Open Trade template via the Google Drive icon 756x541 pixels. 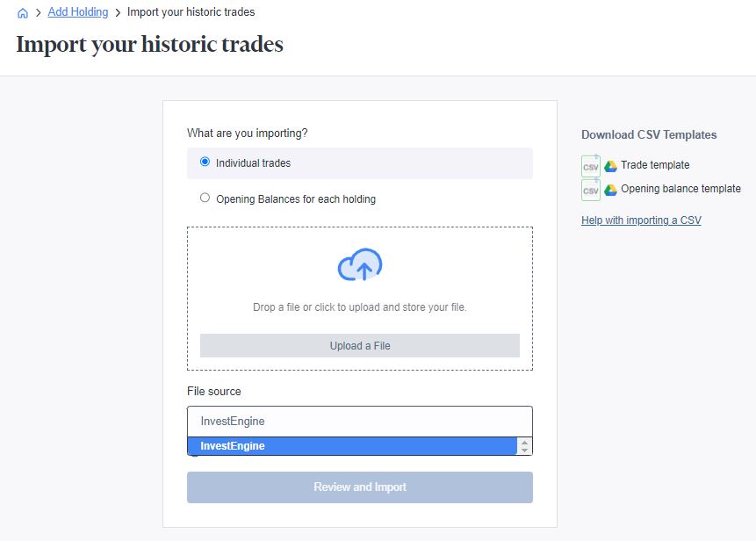click(x=612, y=165)
